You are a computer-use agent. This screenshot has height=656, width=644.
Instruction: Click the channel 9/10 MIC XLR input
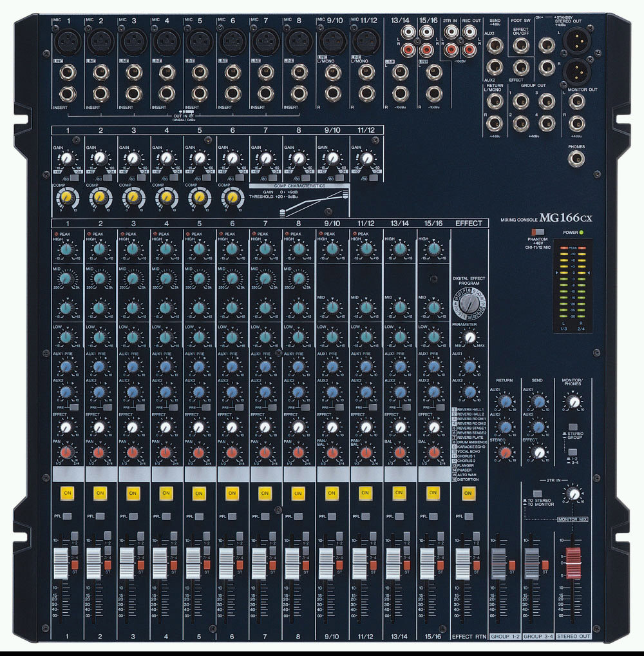pos(333,41)
